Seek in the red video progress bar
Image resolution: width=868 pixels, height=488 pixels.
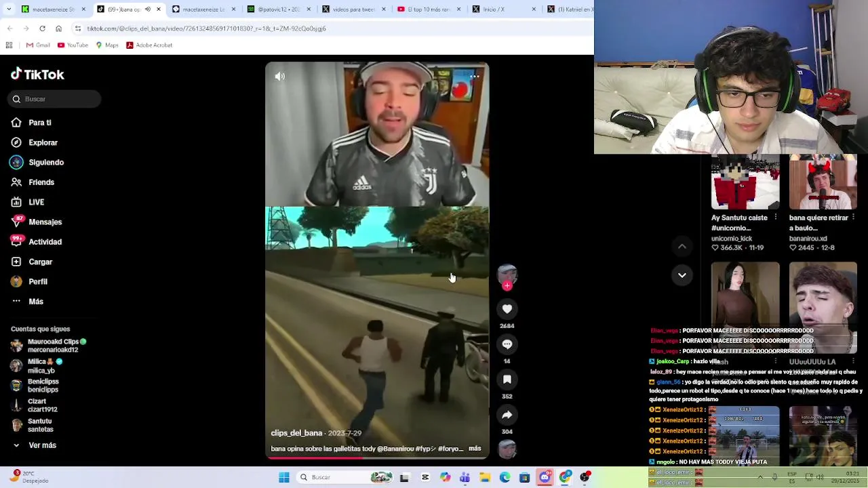coord(377,458)
